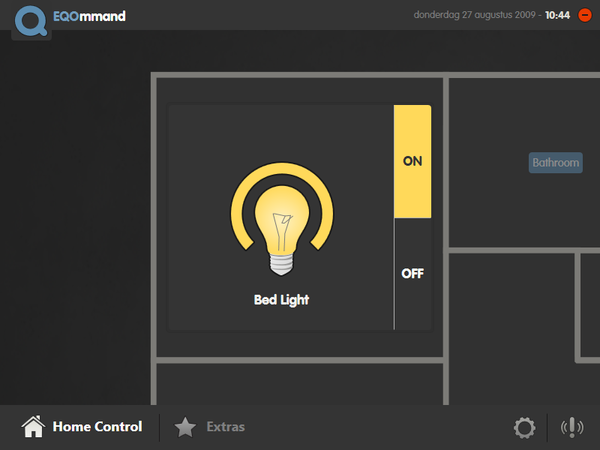Click the glowing light bulb icon
Image resolution: width=600 pixels, height=450 pixels.
282,230
